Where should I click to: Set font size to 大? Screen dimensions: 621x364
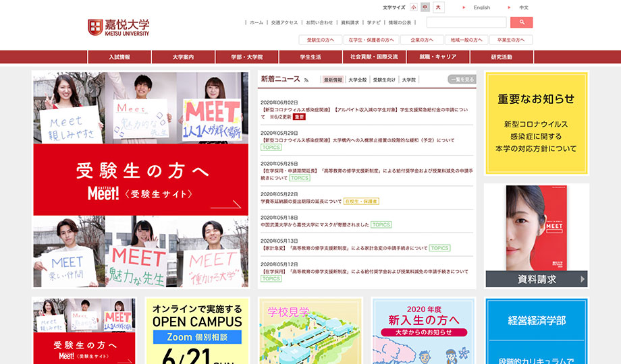pos(438,7)
